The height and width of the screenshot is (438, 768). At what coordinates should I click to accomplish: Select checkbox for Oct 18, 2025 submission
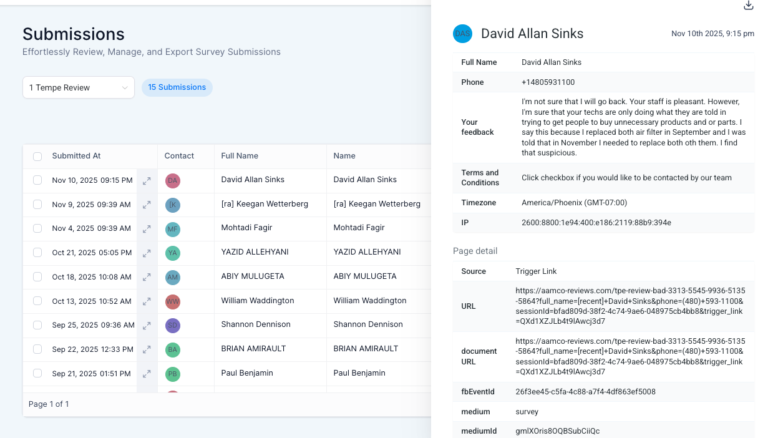point(37,277)
